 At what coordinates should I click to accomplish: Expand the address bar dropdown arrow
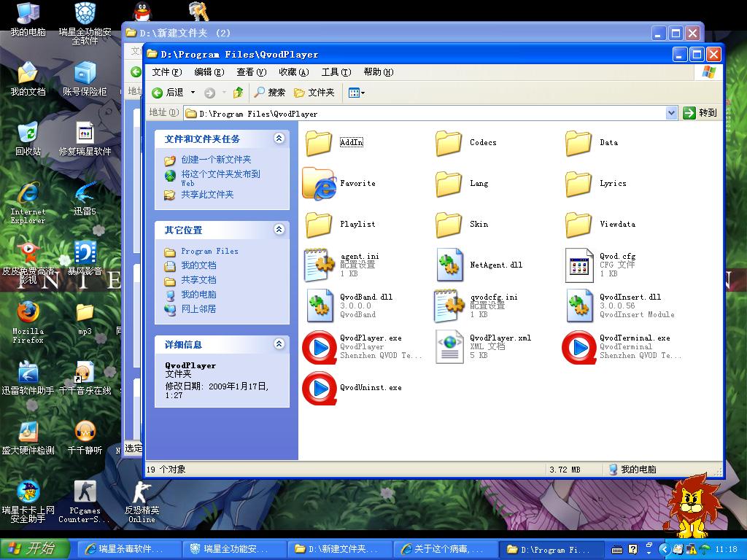671,113
